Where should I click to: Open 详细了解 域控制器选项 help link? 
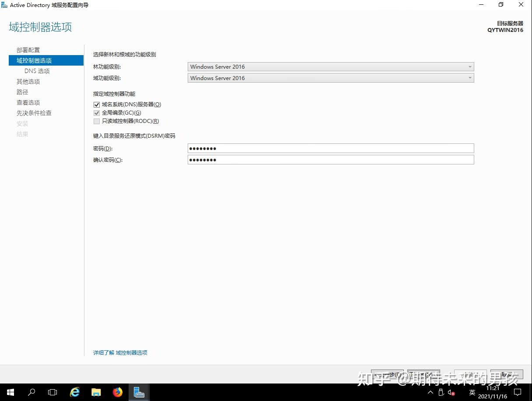click(120, 352)
